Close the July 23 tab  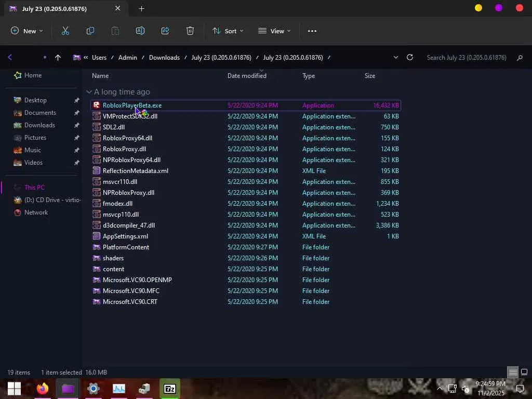tap(118, 8)
